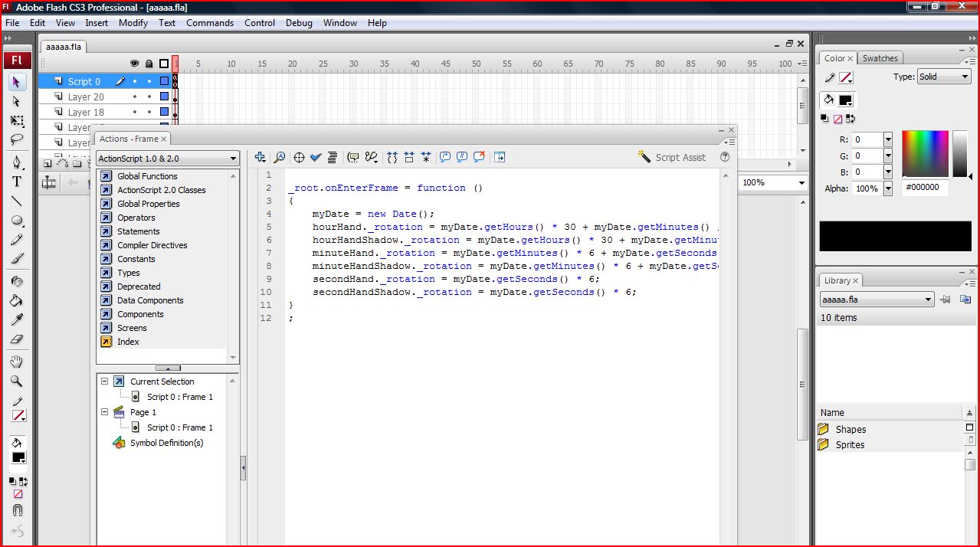The width and height of the screenshot is (980, 547).
Task: Click the Auto format icon
Action: point(332,157)
